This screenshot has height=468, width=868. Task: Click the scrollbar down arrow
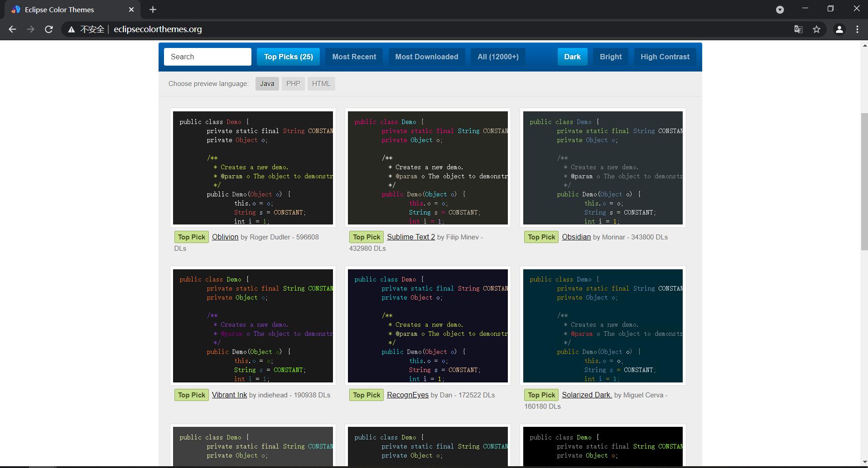(x=864, y=462)
